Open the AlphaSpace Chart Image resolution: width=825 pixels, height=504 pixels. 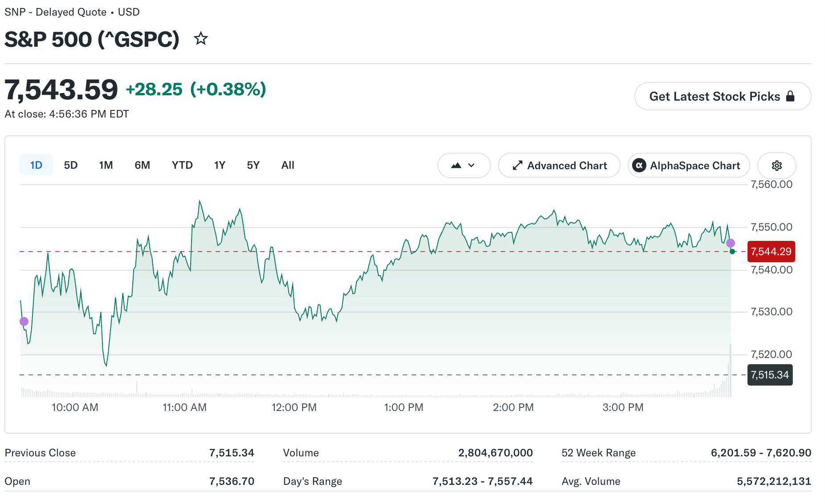tap(689, 166)
